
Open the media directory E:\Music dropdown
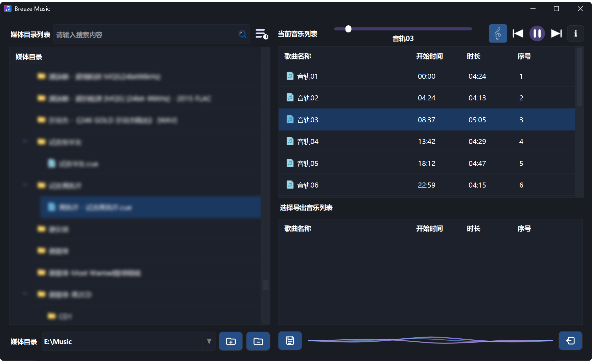coord(209,341)
